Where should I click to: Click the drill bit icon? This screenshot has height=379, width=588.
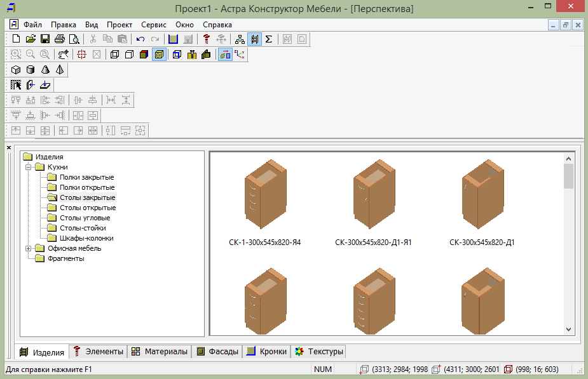(191, 55)
